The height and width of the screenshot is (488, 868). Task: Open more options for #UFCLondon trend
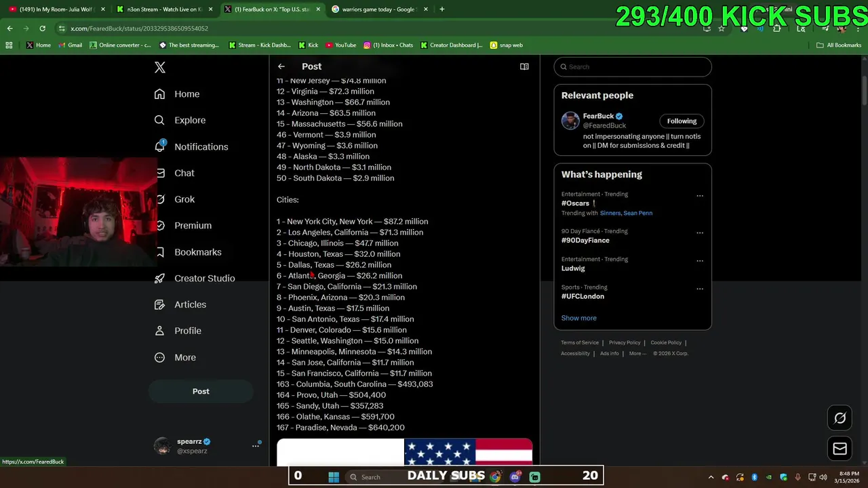click(700, 288)
